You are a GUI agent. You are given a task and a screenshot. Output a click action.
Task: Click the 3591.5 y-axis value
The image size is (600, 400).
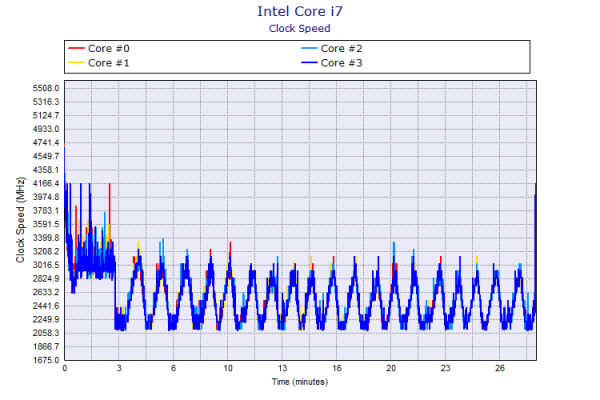46,224
